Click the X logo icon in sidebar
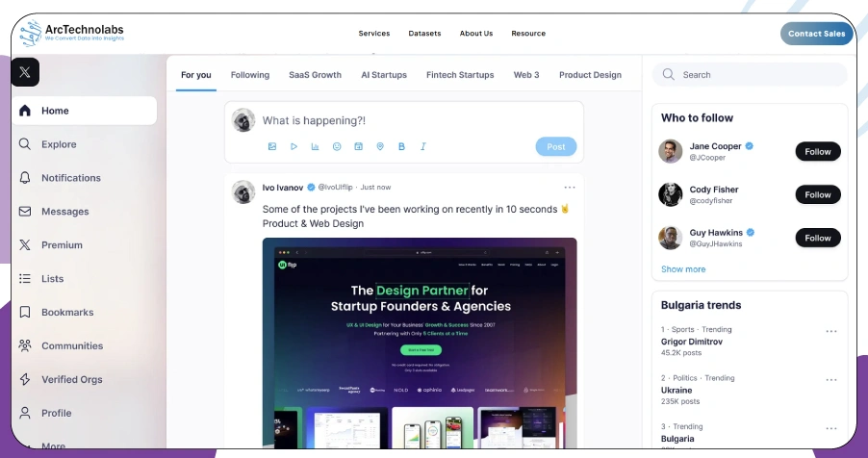 click(x=25, y=72)
